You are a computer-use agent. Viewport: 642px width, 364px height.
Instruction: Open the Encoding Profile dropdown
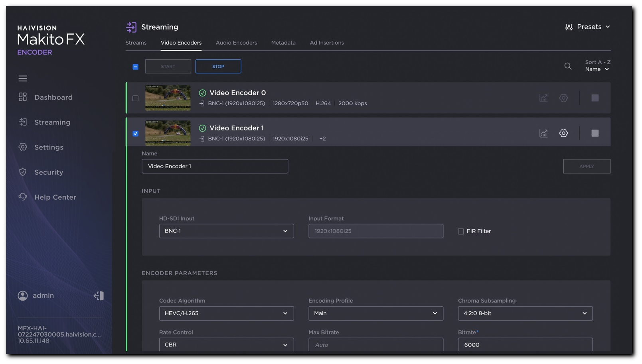(x=376, y=313)
